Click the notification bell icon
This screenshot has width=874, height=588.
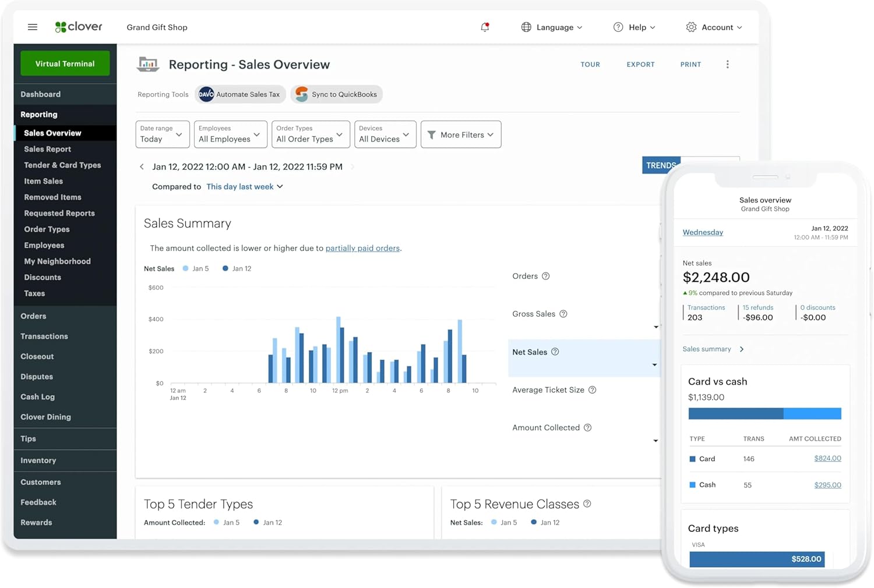pyautogui.click(x=485, y=27)
